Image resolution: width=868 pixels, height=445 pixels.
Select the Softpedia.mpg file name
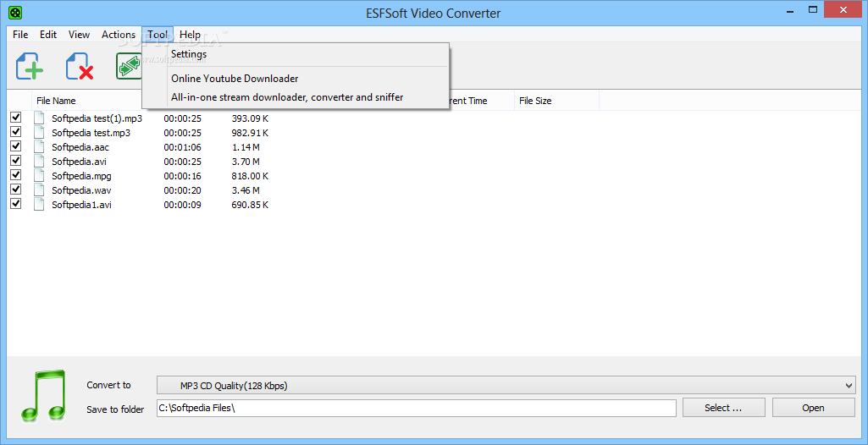point(82,176)
